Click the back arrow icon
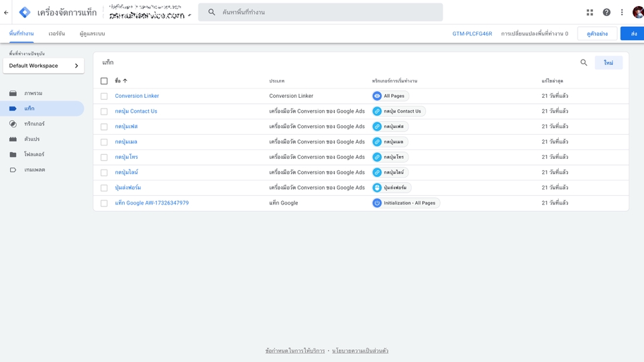 [6, 12]
